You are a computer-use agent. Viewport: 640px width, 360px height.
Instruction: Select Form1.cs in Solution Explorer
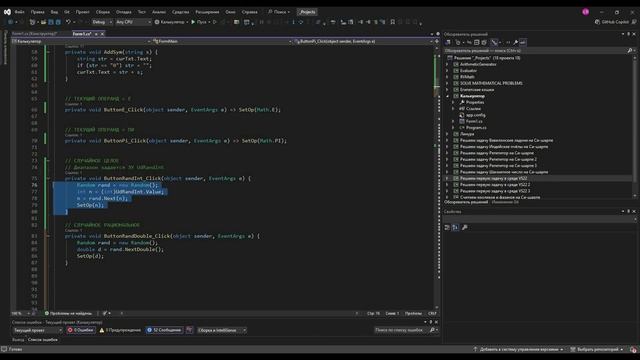coord(474,121)
